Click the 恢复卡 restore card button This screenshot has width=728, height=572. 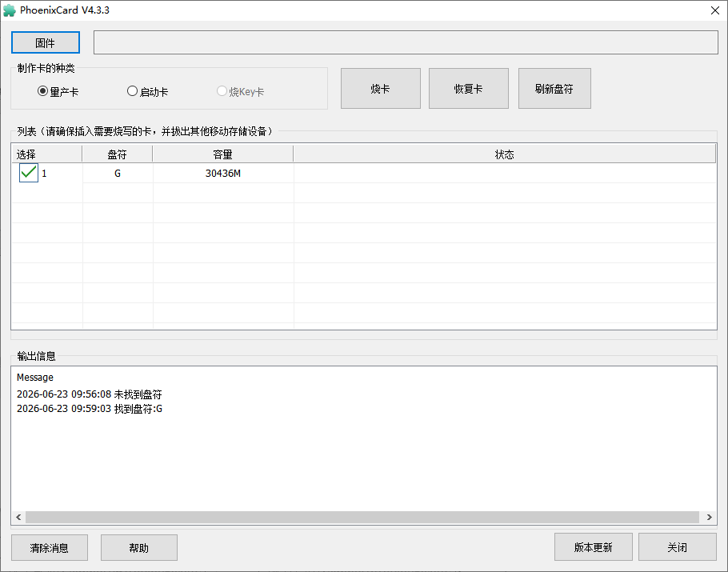click(x=469, y=89)
